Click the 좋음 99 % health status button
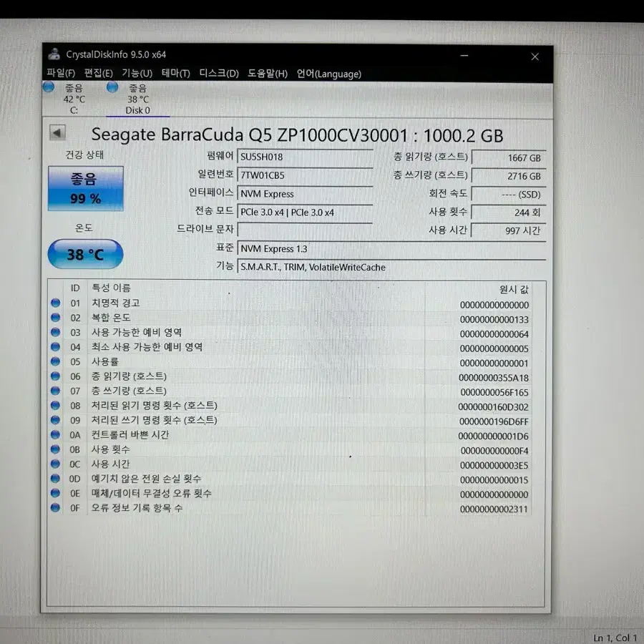 85,188
